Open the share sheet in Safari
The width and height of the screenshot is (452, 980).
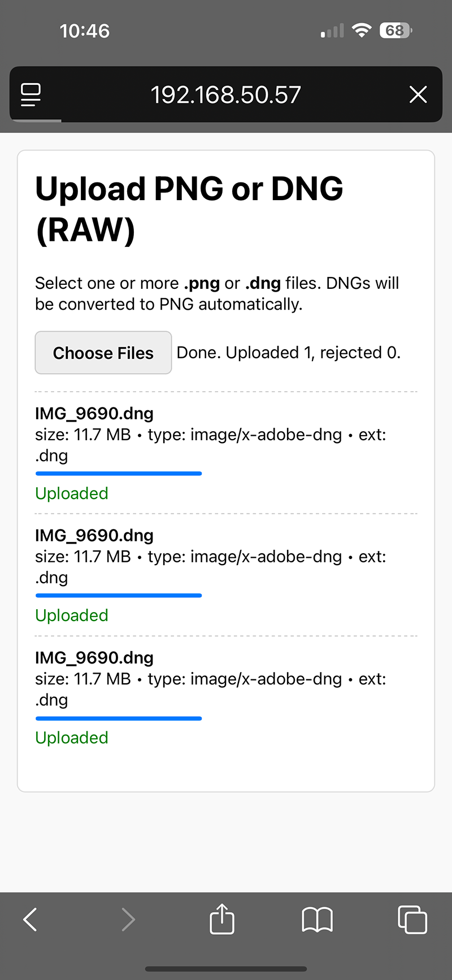point(221,920)
